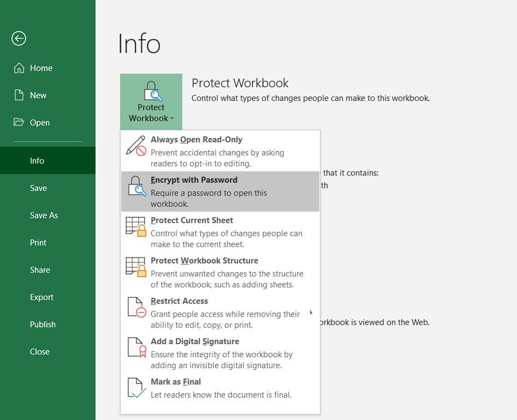Viewport: 517px width, 420px height.
Task: Click the Always Open Read-Only pencil icon
Action: click(136, 145)
